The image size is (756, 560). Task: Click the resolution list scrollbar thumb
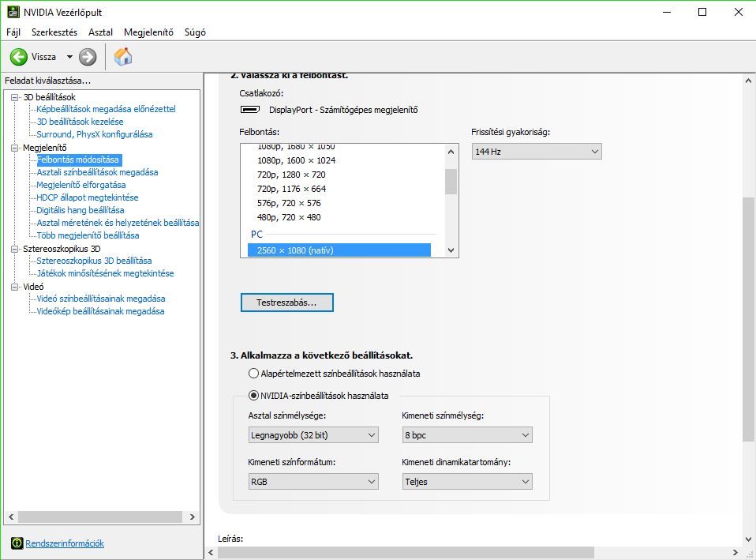(451, 182)
